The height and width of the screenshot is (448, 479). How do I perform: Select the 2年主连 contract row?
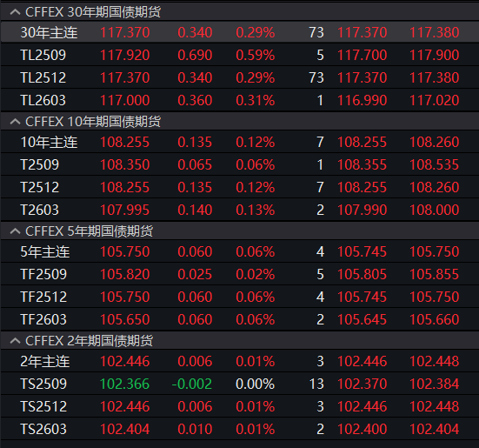[x=240, y=362]
